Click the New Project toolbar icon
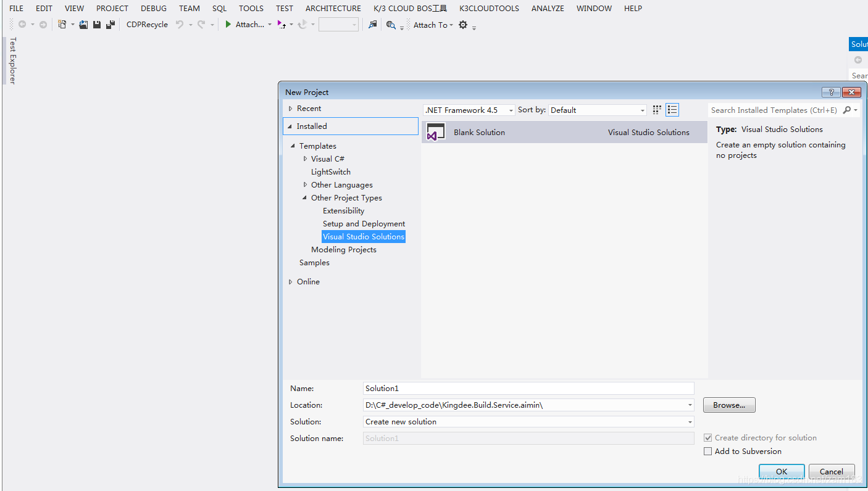Viewport: 868px width, 491px height. click(x=62, y=25)
